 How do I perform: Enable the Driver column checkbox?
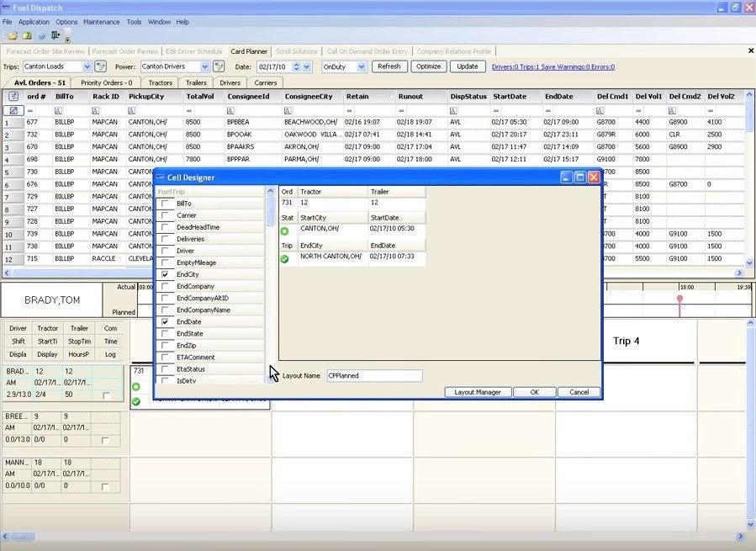(165, 250)
